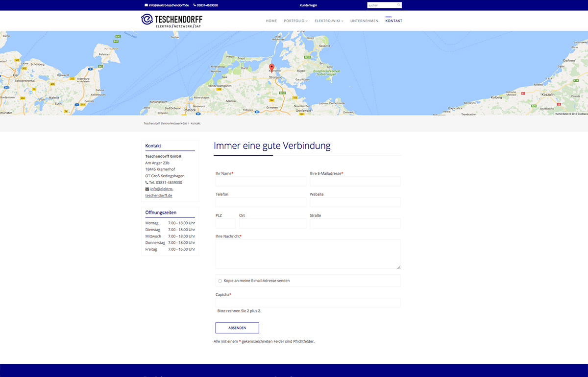
Task: Click the phone icon beside Tel. 03831-4639030
Action: pos(147,183)
